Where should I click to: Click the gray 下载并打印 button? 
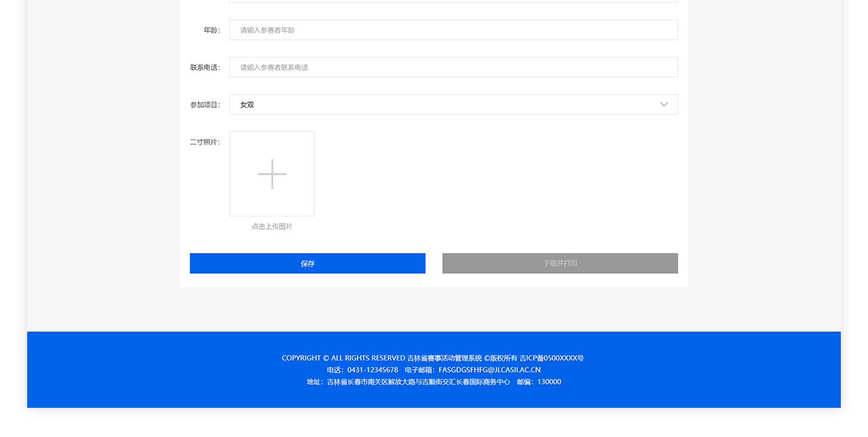pyautogui.click(x=560, y=264)
